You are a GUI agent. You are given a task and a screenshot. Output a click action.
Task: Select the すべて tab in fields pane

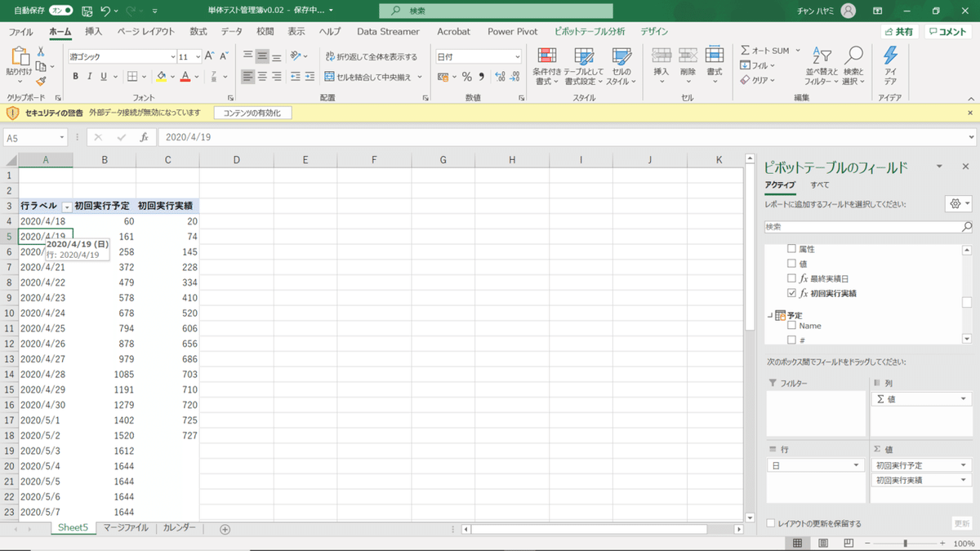(820, 185)
